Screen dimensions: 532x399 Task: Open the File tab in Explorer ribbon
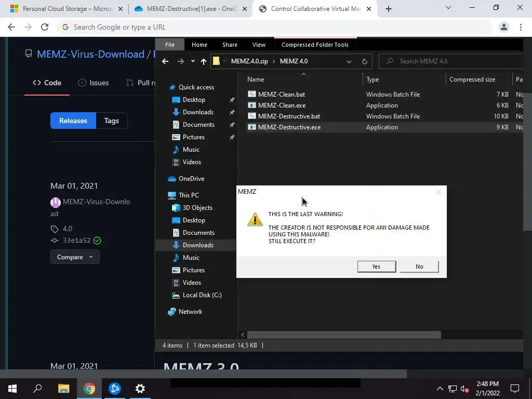coord(170,45)
